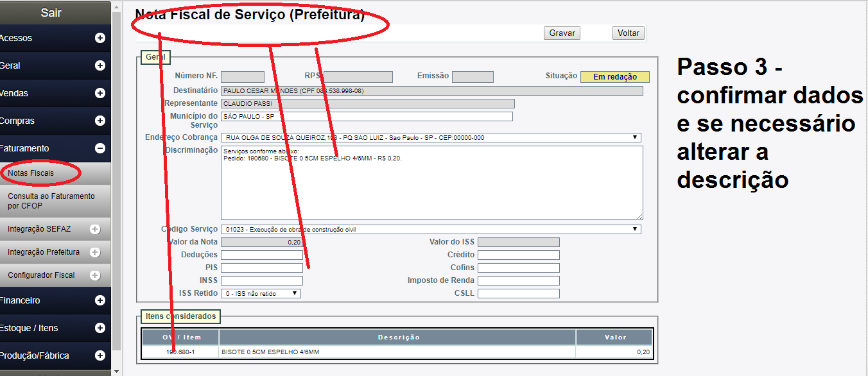Image resolution: width=868 pixels, height=376 pixels.
Task: Expand the Acessos menu plus icon
Action: pyautogui.click(x=100, y=38)
